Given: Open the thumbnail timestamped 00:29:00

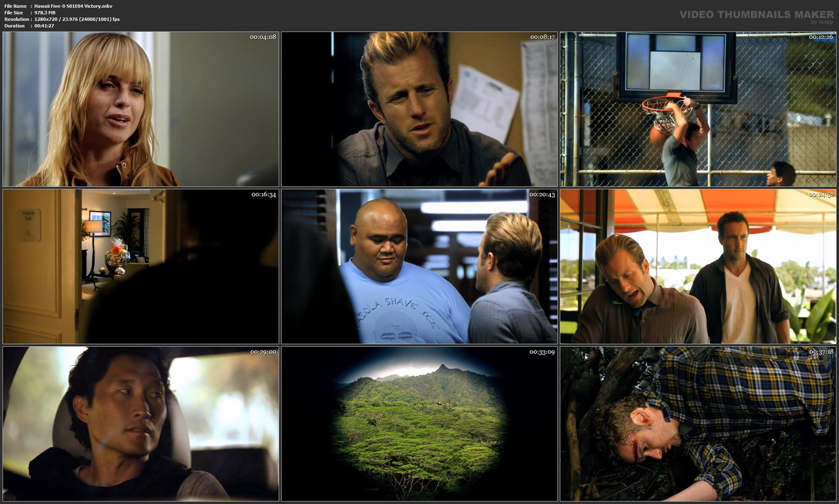Looking at the screenshot, I should tap(141, 424).
